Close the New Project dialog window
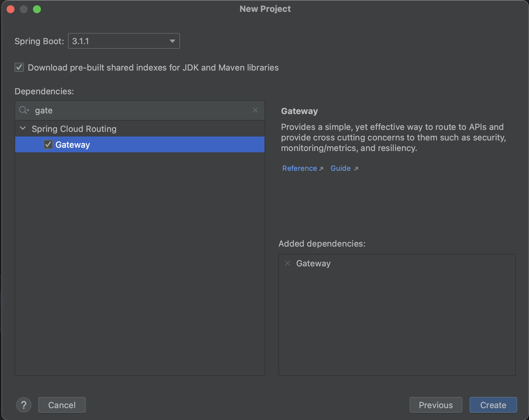This screenshot has height=420, width=529. [11, 9]
